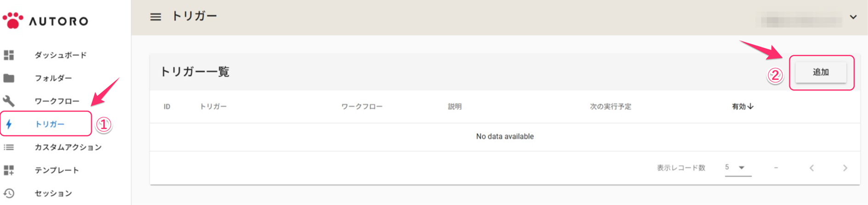Click the Custom Action list icon

pos(9,147)
